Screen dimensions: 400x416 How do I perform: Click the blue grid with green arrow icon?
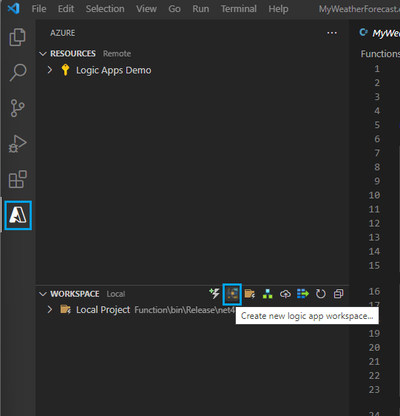(303, 294)
